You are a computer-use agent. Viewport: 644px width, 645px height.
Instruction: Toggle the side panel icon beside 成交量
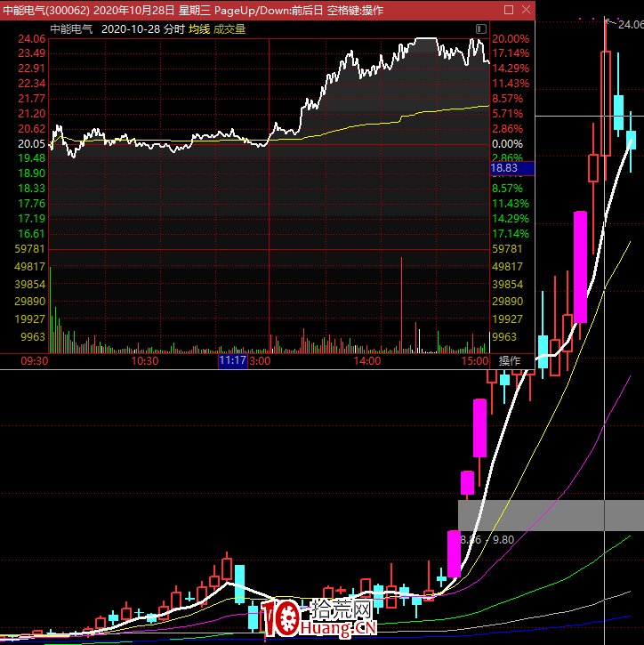480,28
